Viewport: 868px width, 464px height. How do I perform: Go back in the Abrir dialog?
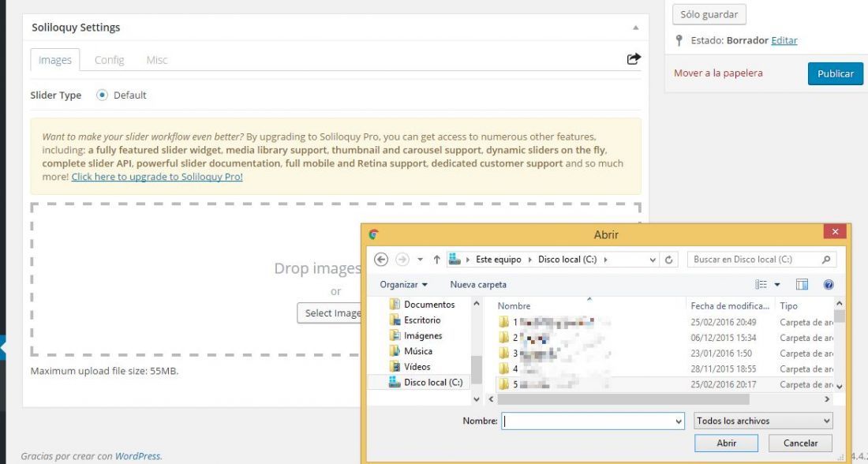click(381, 259)
